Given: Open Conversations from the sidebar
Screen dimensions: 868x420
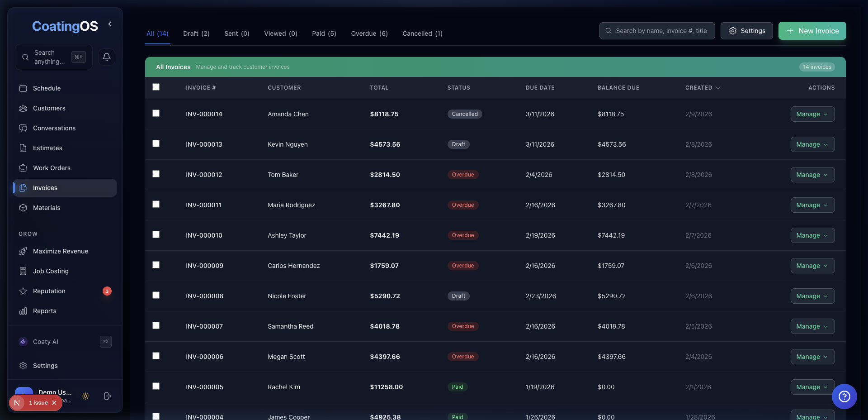Looking at the screenshot, I should (53, 128).
